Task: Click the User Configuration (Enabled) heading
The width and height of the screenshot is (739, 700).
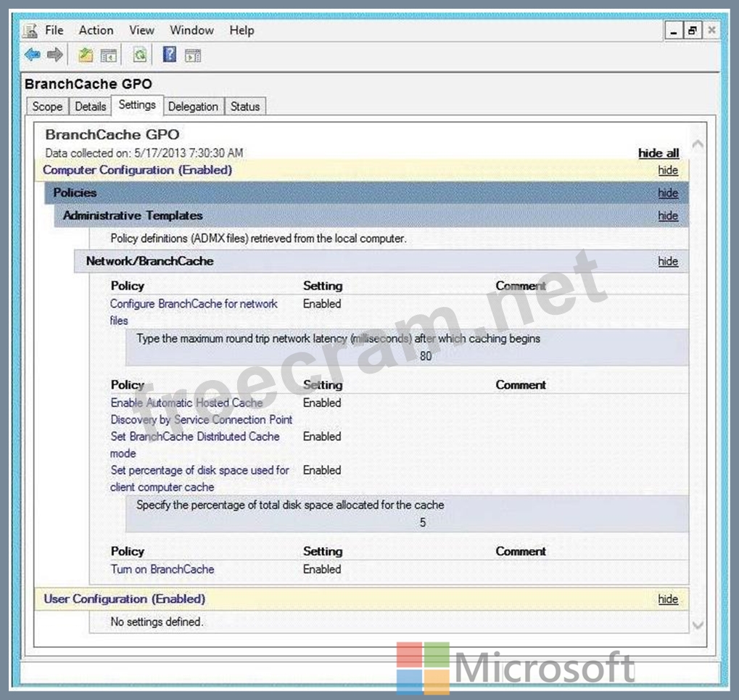Action: (125, 599)
